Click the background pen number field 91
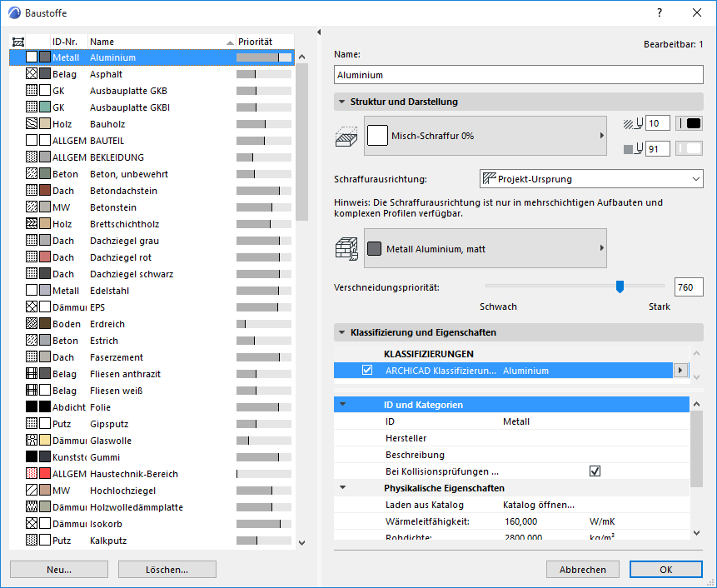This screenshot has width=717, height=588. tap(658, 148)
